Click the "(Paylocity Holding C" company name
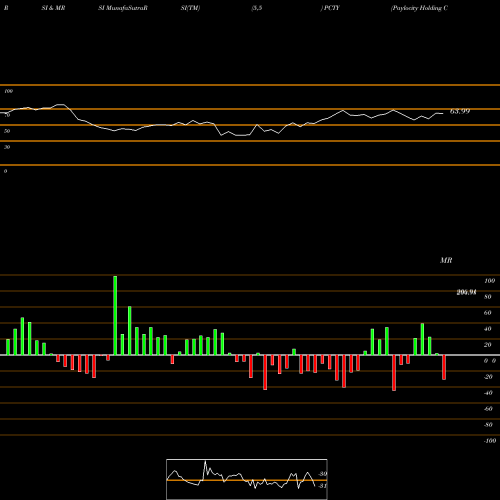500x500 pixels. click(419, 8)
